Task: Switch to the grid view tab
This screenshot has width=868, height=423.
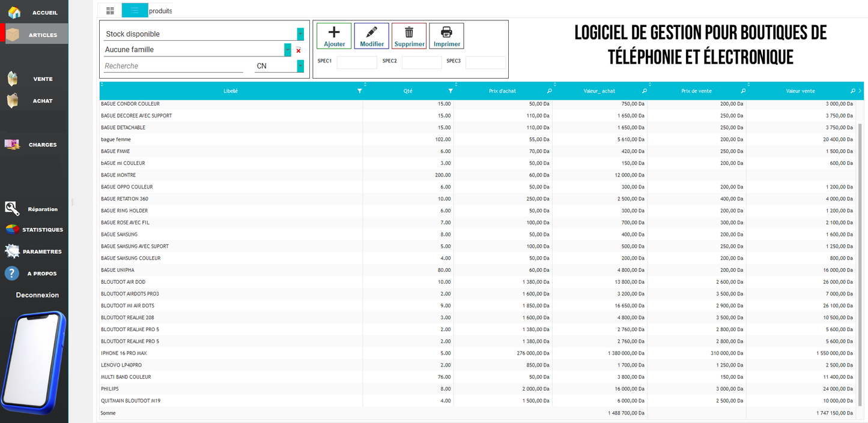Action: tap(109, 10)
